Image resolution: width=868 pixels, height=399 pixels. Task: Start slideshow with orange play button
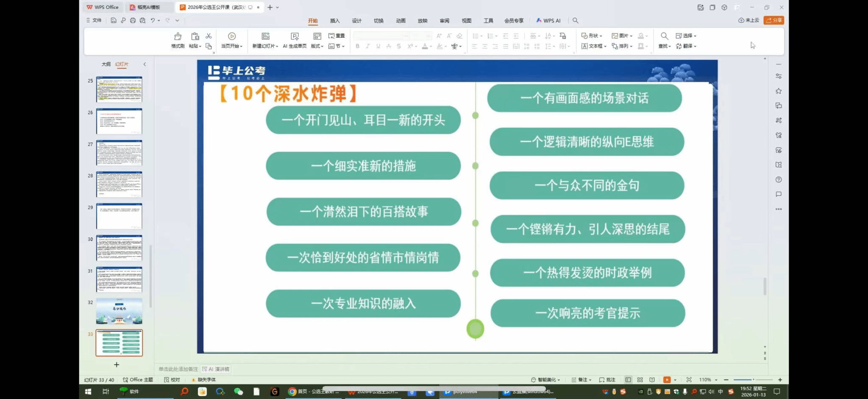point(667,379)
